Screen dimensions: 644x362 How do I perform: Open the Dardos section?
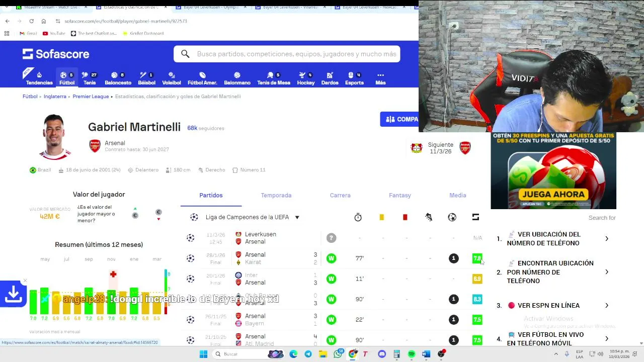click(x=330, y=78)
